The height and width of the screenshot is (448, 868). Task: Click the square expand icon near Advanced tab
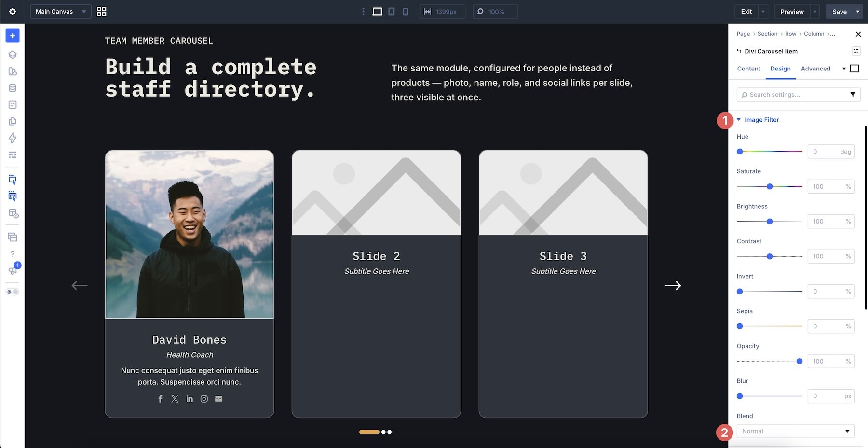coord(854,69)
